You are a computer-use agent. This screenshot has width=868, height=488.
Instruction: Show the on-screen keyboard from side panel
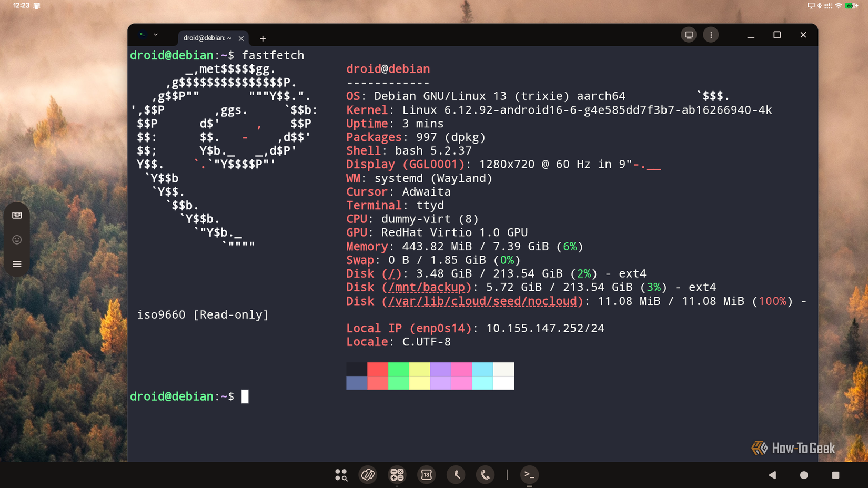17,216
